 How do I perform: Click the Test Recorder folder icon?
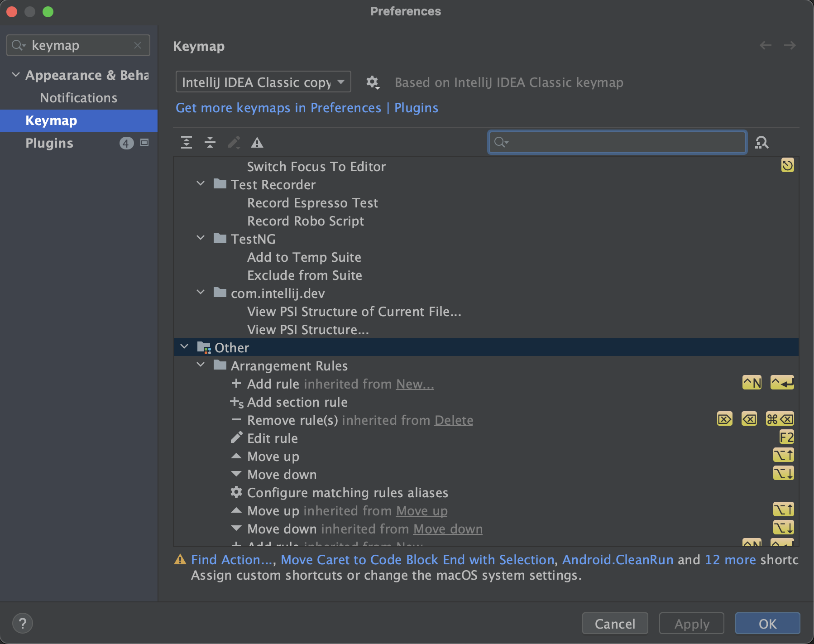pos(220,184)
